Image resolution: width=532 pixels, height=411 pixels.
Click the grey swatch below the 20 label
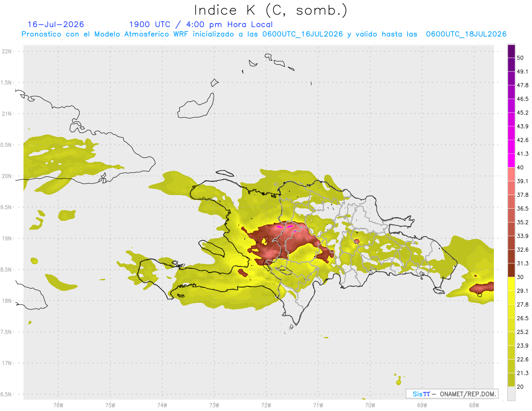tap(512, 394)
